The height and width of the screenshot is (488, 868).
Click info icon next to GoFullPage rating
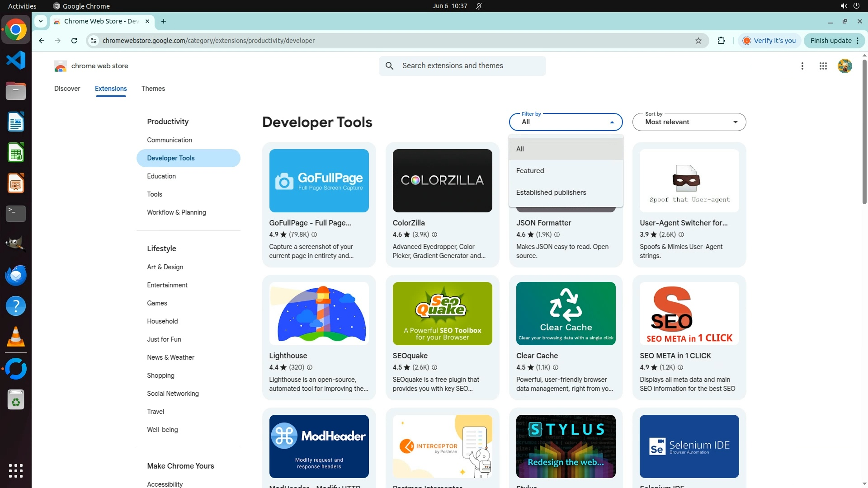314,235
